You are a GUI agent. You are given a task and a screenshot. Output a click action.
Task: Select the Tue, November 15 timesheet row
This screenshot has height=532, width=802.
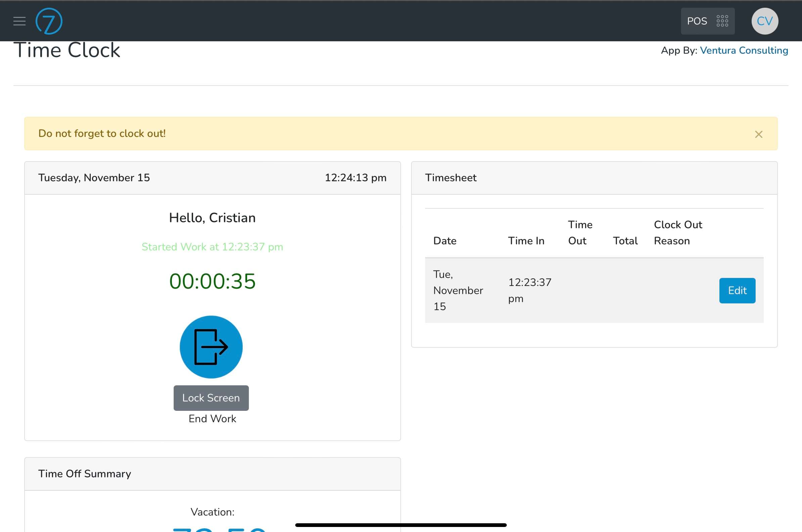click(x=594, y=290)
